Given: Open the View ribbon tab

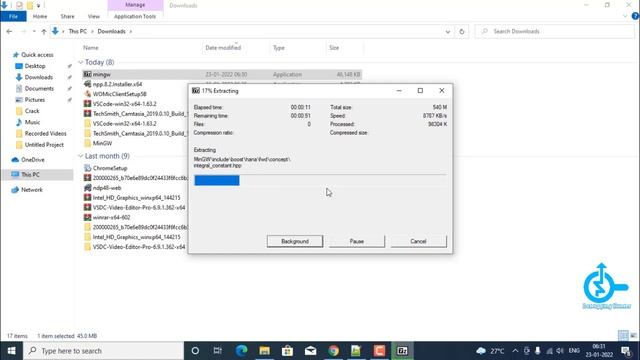Looking at the screenshot, I should [93, 16].
